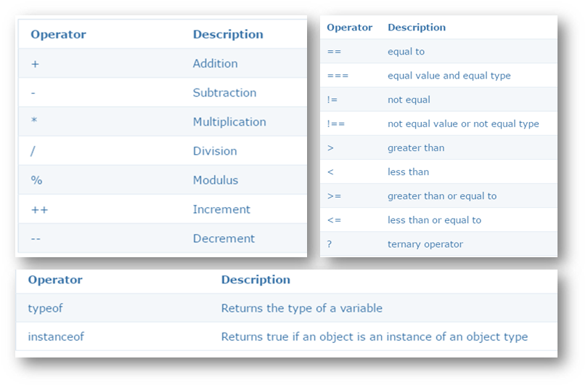Select the 'not equal value or not equal type' text

pyautogui.click(x=463, y=124)
